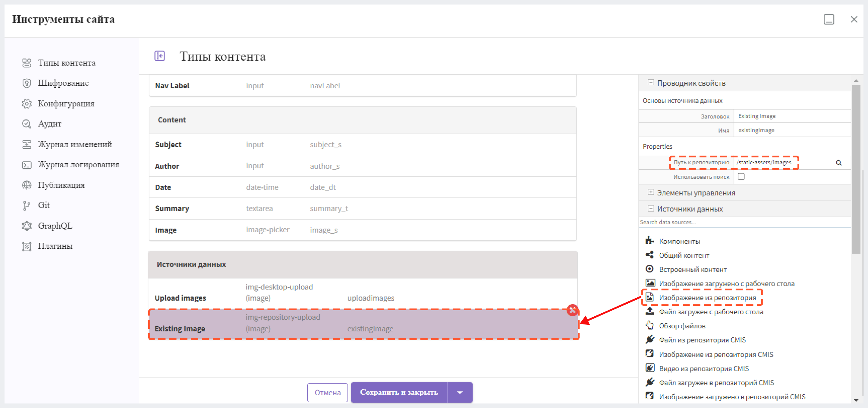Collapse the Проводник свойств section
This screenshot has height=408, width=868.
[x=651, y=82]
